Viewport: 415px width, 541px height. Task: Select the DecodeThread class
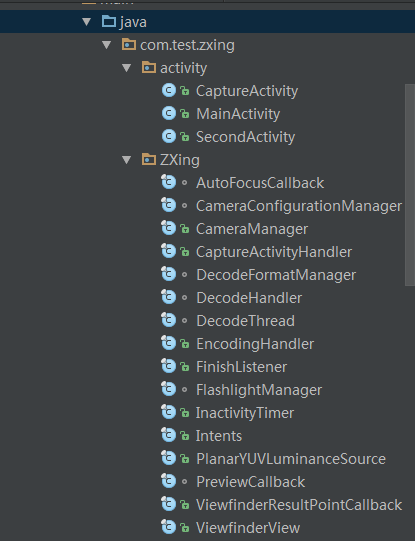pos(245,321)
